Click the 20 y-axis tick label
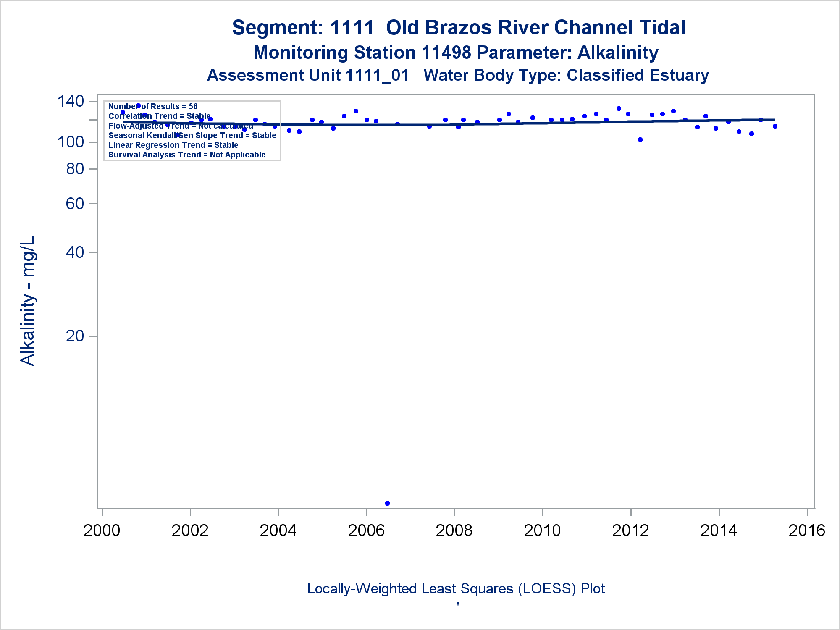 (x=75, y=336)
